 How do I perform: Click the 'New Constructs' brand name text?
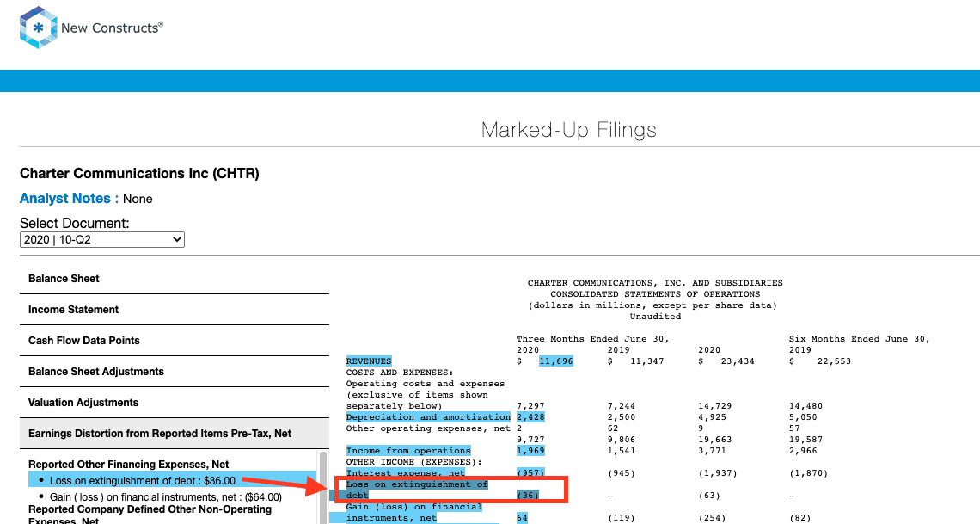pos(112,28)
